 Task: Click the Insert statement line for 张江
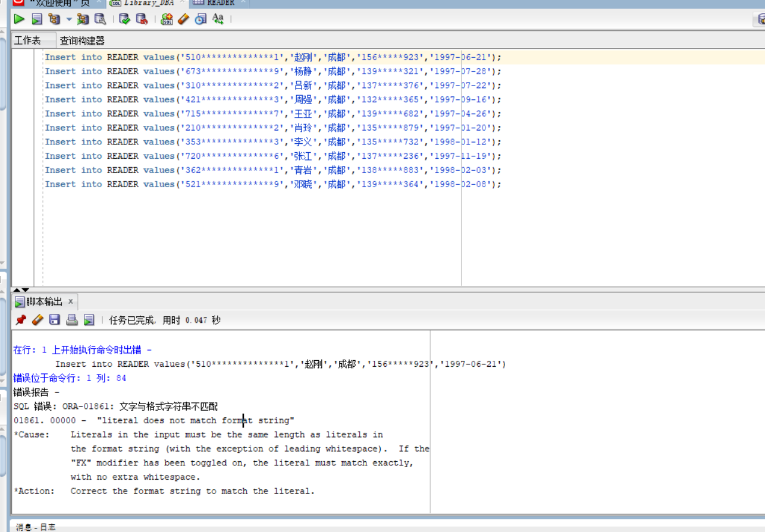pyautogui.click(x=273, y=156)
